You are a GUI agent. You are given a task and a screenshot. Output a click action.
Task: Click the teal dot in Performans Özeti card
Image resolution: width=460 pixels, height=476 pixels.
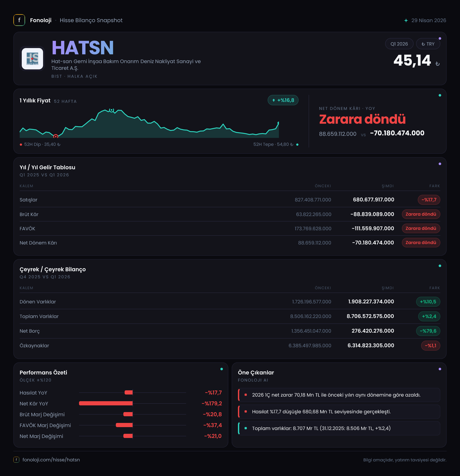coord(222,369)
